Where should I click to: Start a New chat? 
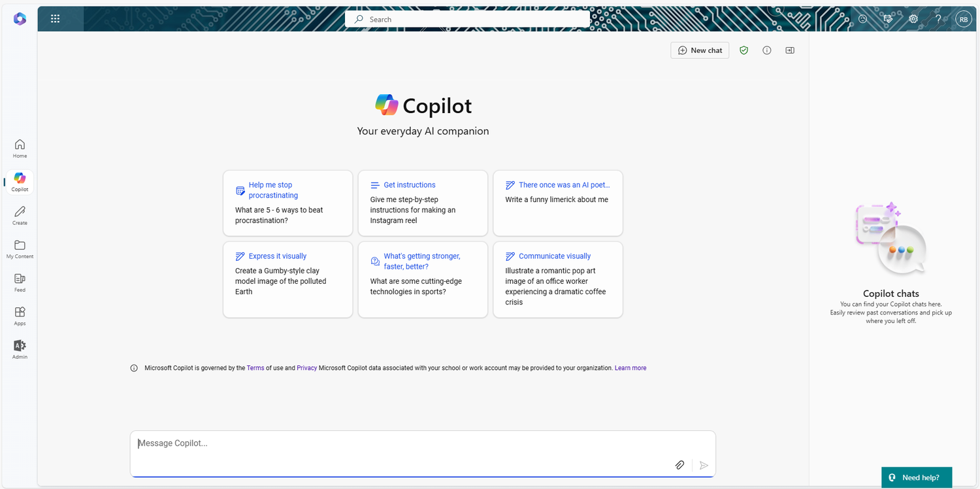700,50
